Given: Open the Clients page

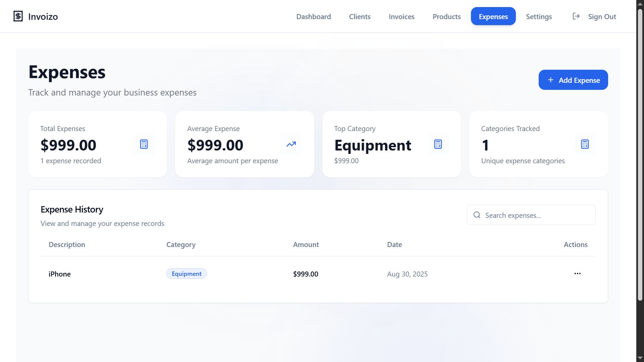Looking at the screenshot, I should [x=360, y=16].
